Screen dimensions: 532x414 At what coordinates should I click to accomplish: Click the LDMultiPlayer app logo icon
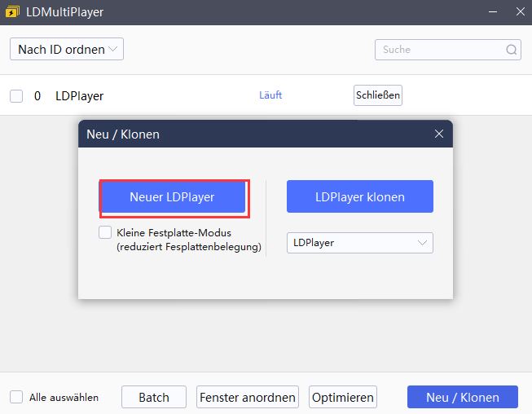tap(12, 12)
